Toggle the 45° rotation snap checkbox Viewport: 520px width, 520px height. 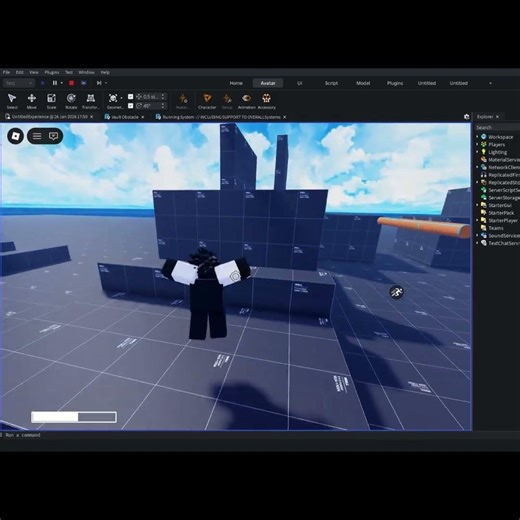(x=131, y=106)
